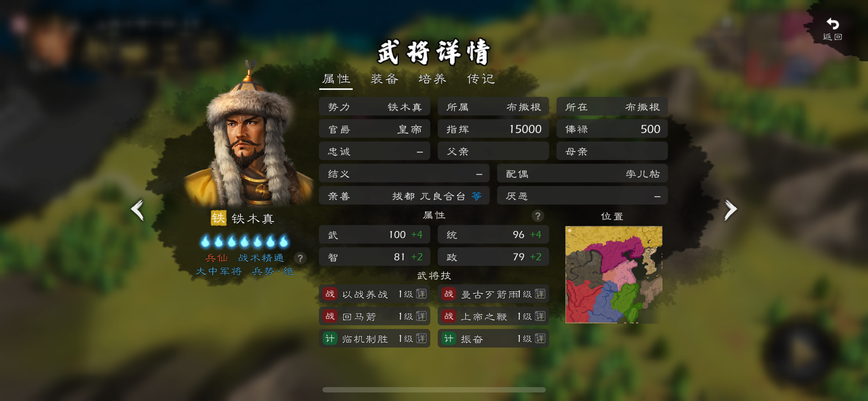Screen dimensions: 868x401
Task: Click the help question mark beside 属性
Action: coord(537,216)
